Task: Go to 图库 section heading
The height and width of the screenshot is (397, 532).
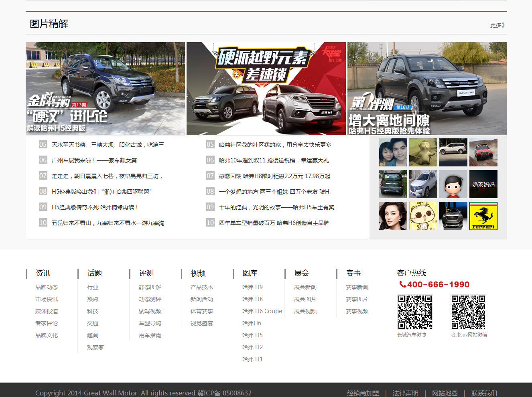Action: (250, 273)
